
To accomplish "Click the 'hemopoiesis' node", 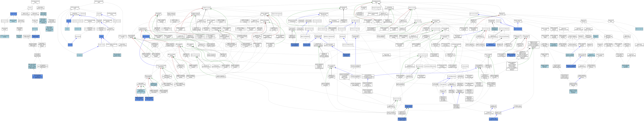I will [342, 37].
